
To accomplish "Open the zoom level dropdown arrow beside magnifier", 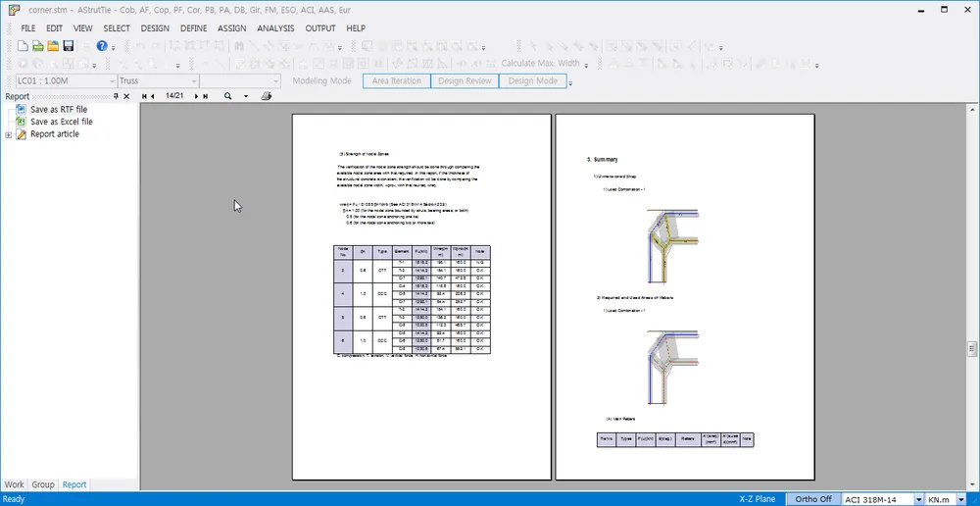I will (246, 96).
